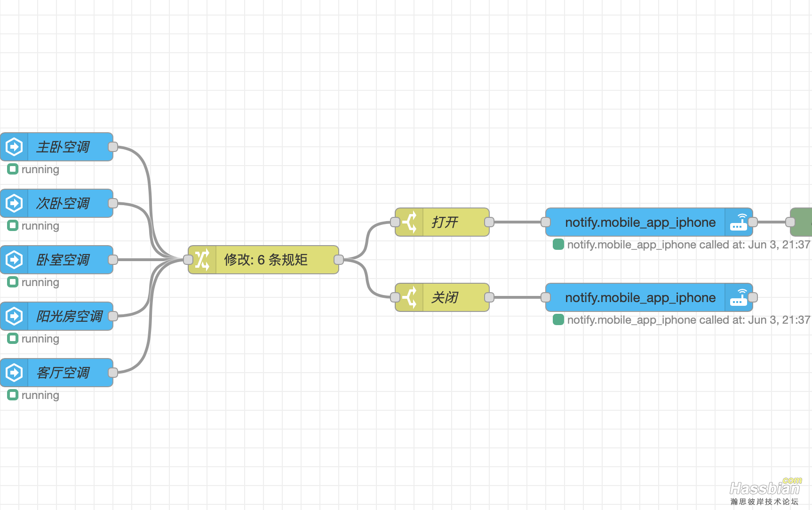Select the 打开 switch node label
812x510 pixels.
pos(445,222)
